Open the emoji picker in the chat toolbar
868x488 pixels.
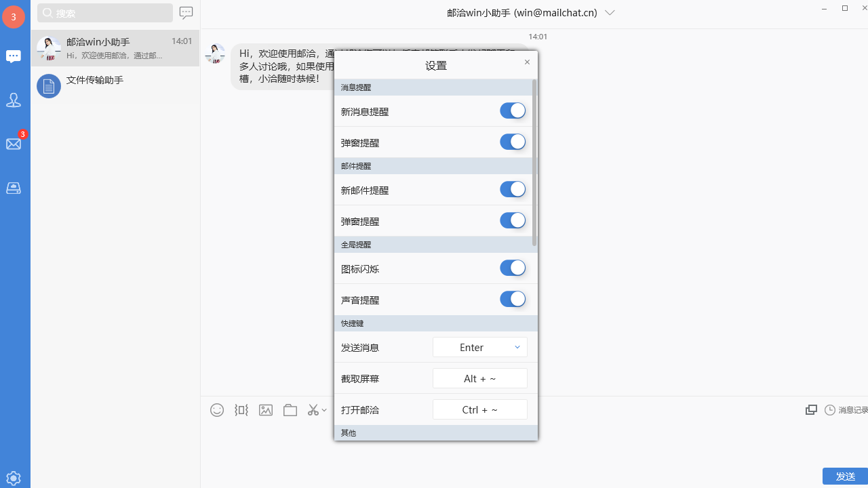point(217,409)
